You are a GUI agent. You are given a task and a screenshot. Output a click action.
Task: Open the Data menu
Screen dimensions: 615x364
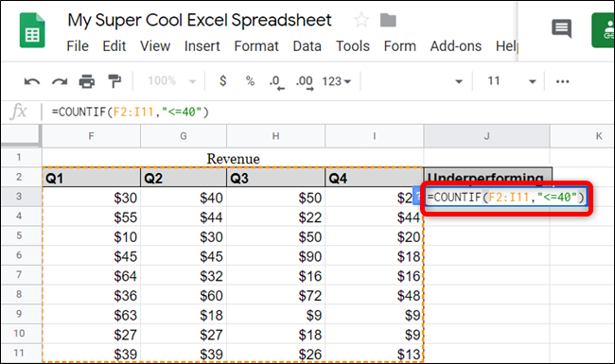pyautogui.click(x=307, y=46)
